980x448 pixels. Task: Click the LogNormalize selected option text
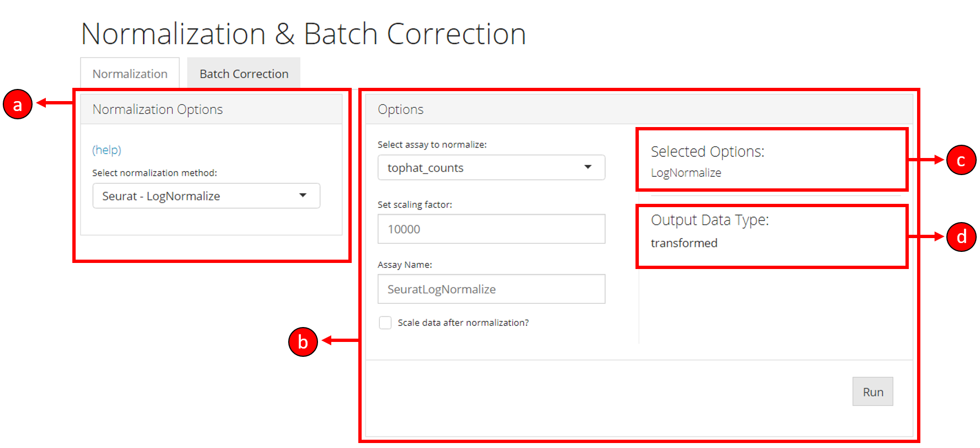[686, 173]
